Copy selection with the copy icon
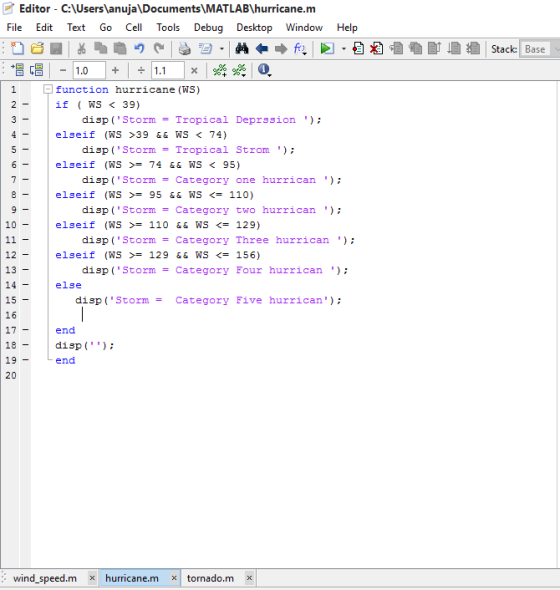This screenshot has height=590, width=560. click(x=100, y=49)
